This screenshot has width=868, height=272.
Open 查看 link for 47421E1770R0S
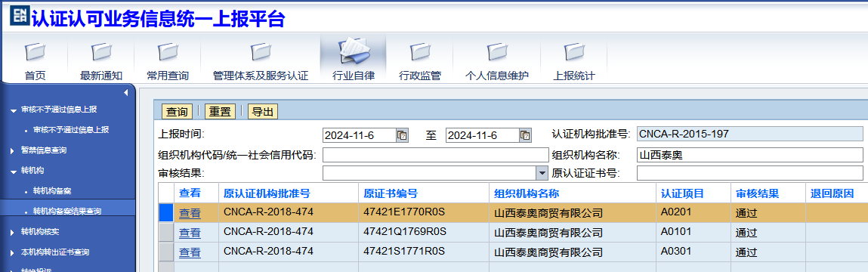click(190, 213)
